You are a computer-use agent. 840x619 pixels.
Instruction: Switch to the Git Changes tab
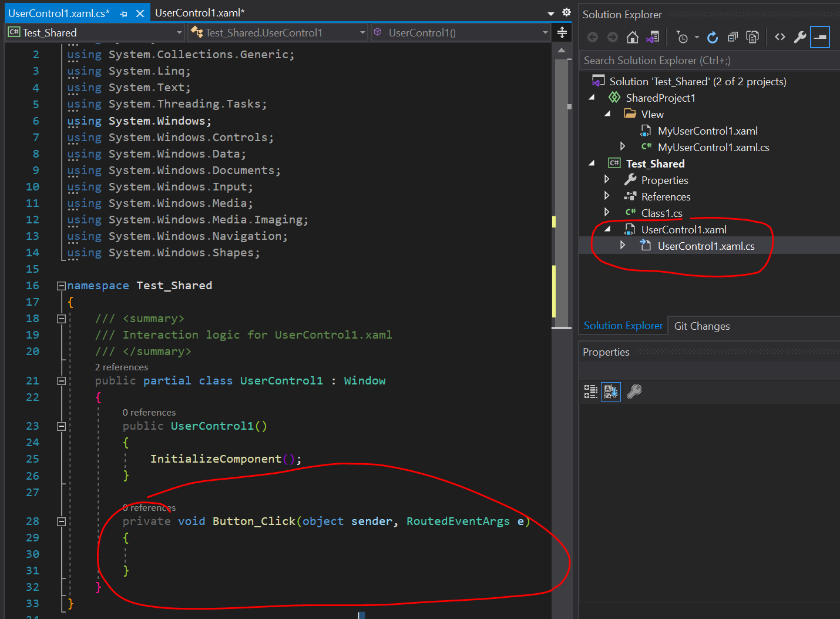coord(701,326)
